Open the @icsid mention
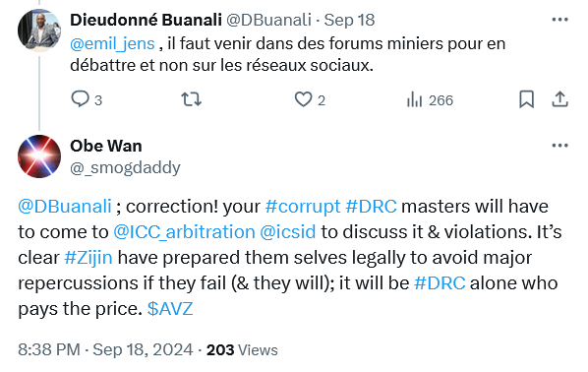The width and height of the screenshot is (588, 372). 288,232
